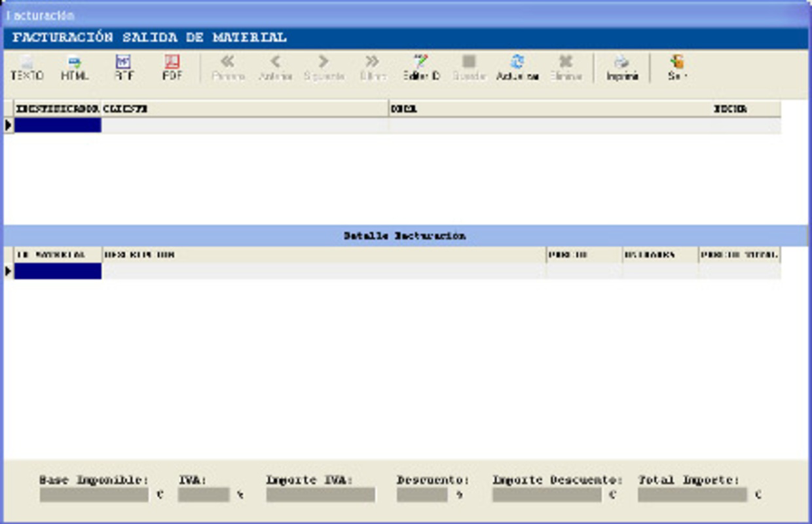Viewport: 812px width, 524px height.
Task: Go to first record with Primero
Action: point(228,68)
